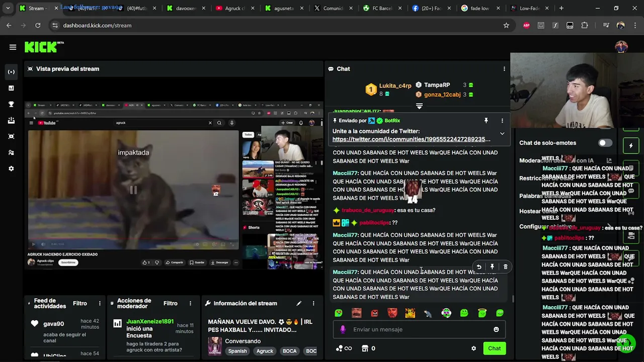
Task: Open the moderators people icon in sidebar
Action: pyautogui.click(x=11, y=152)
